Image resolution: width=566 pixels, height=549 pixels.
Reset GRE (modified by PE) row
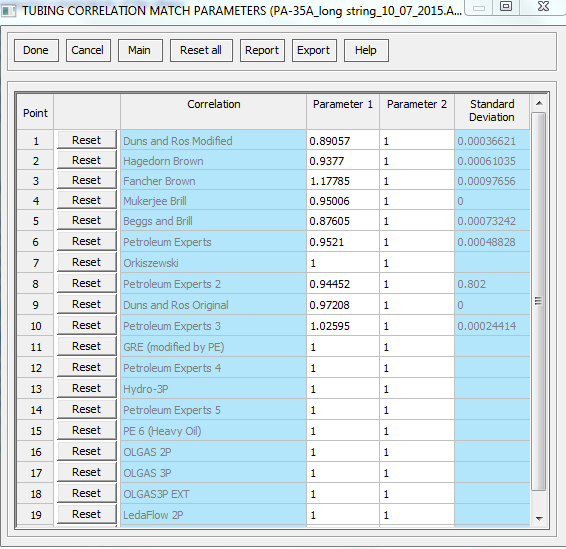pyautogui.click(x=87, y=346)
